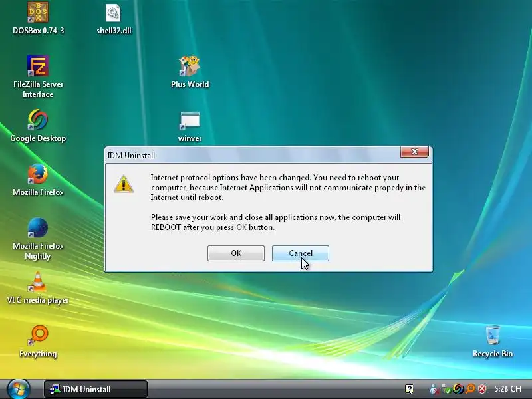Click IDM Uninstall taskbar button

[x=96, y=389]
